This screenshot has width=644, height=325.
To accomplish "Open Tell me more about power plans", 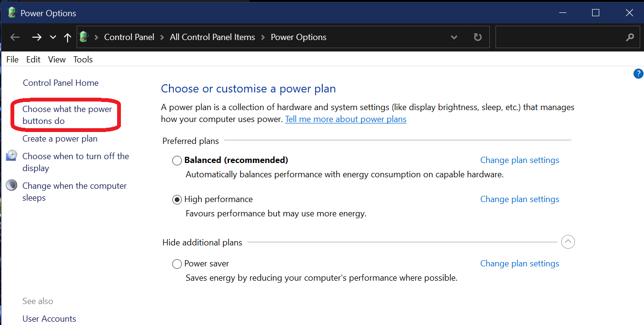I will (x=346, y=119).
